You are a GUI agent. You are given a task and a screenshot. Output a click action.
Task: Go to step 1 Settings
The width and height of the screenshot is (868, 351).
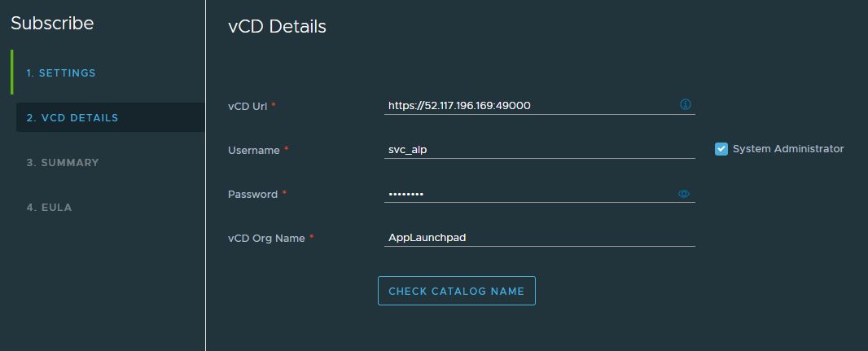pos(61,73)
